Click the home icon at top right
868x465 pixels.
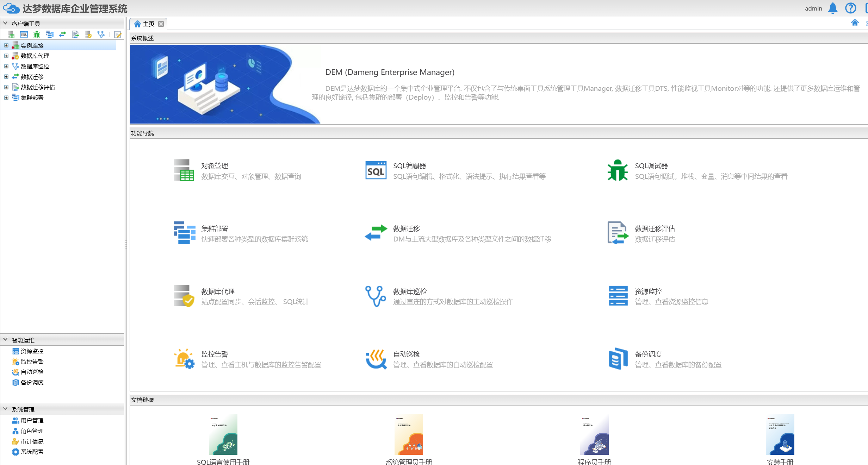coord(855,23)
